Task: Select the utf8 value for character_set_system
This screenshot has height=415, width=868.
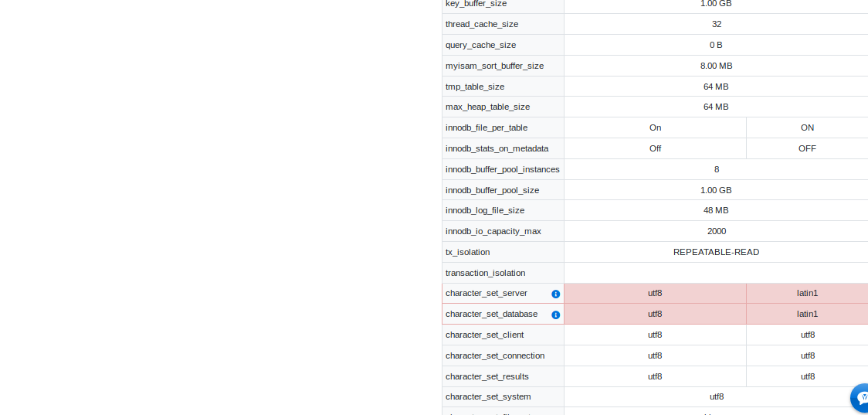Action: (x=717, y=396)
